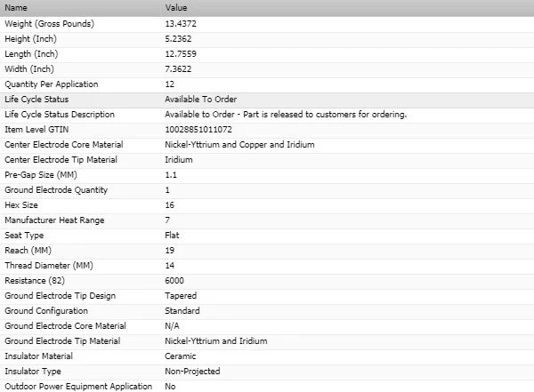
Task: Select the Weight (Gross Pounds) row label
Action: (x=49, y=22)
